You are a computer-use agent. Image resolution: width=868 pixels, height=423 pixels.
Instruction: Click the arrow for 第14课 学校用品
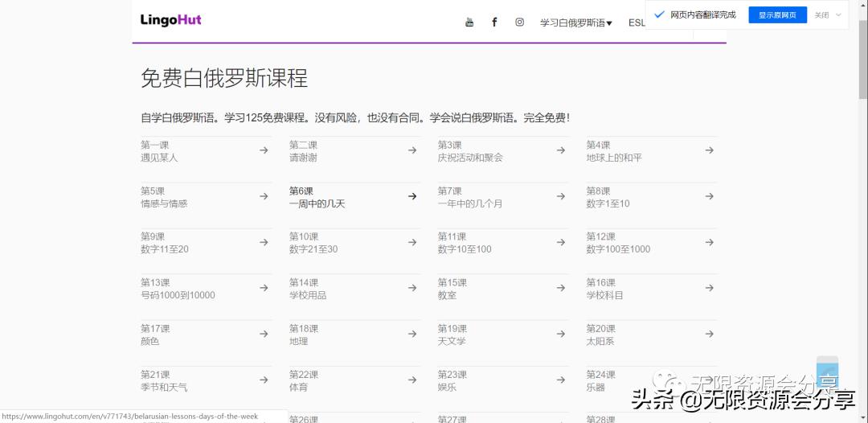412,288
